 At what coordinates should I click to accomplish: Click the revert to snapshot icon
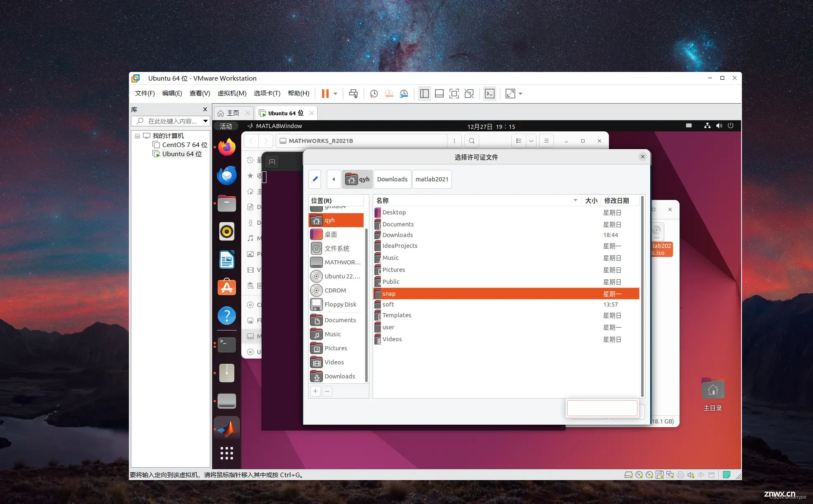(389, 94)
